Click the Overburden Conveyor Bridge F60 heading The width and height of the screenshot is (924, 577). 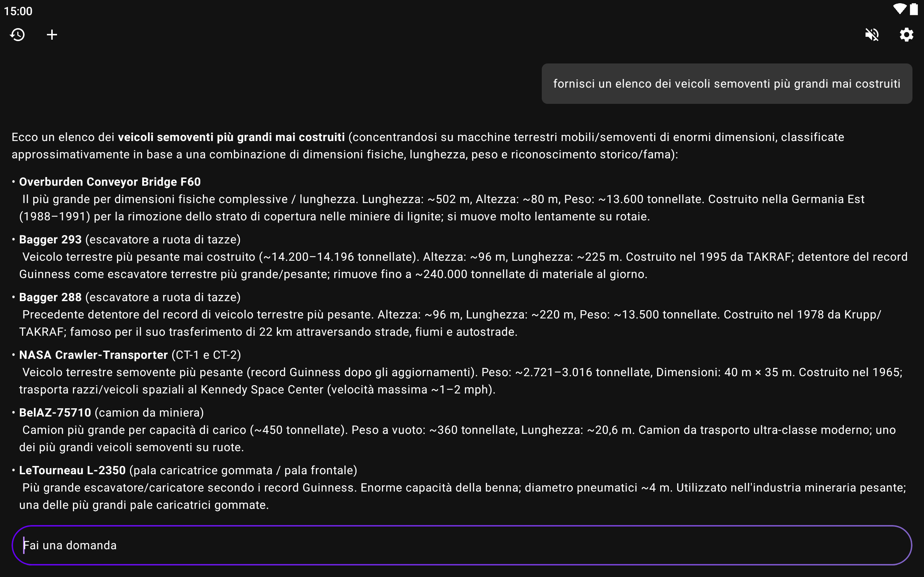click(110, 182)
